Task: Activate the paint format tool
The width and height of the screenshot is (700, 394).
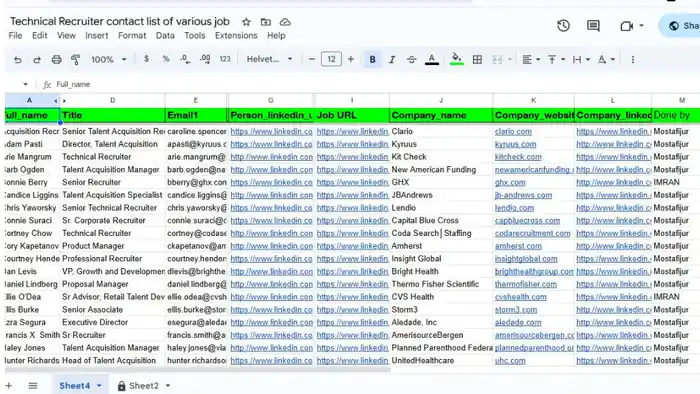Action: tap(75, 59)
